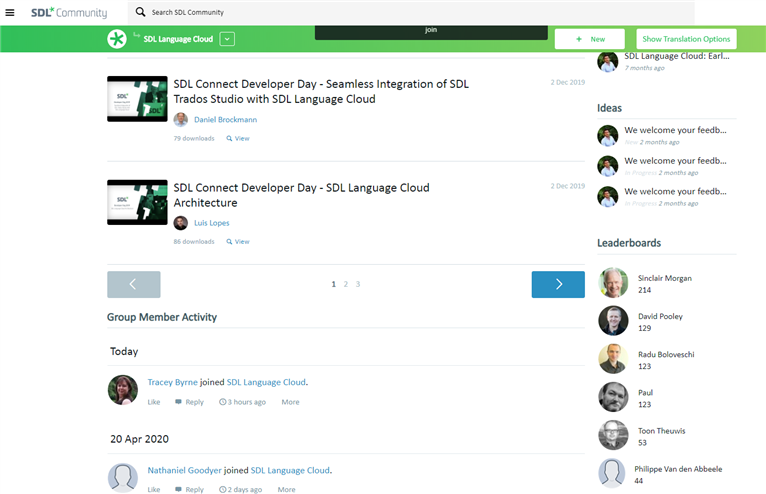Open SDL Language Cloud link in Nathaniel's activity

click(290, 470)
